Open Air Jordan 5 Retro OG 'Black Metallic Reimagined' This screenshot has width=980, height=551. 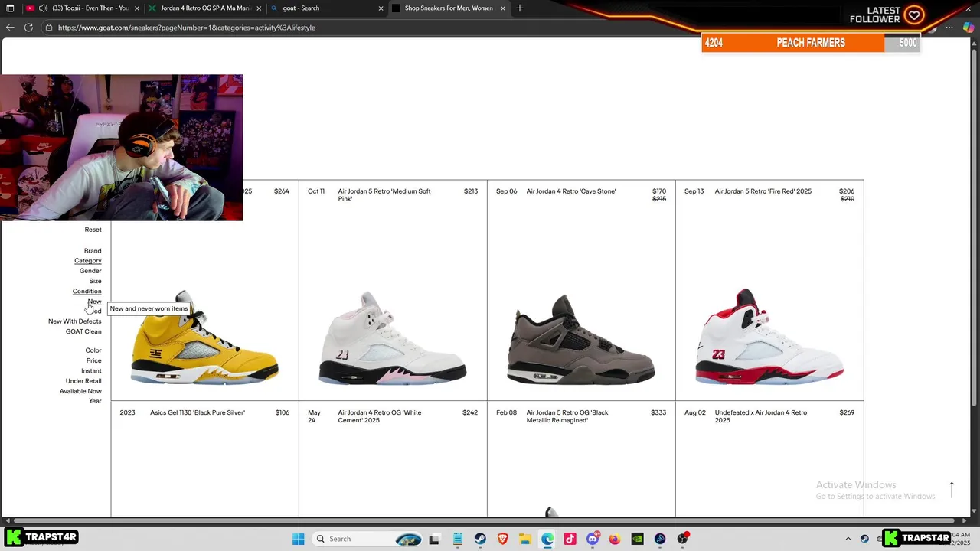(x=567, y=416)
